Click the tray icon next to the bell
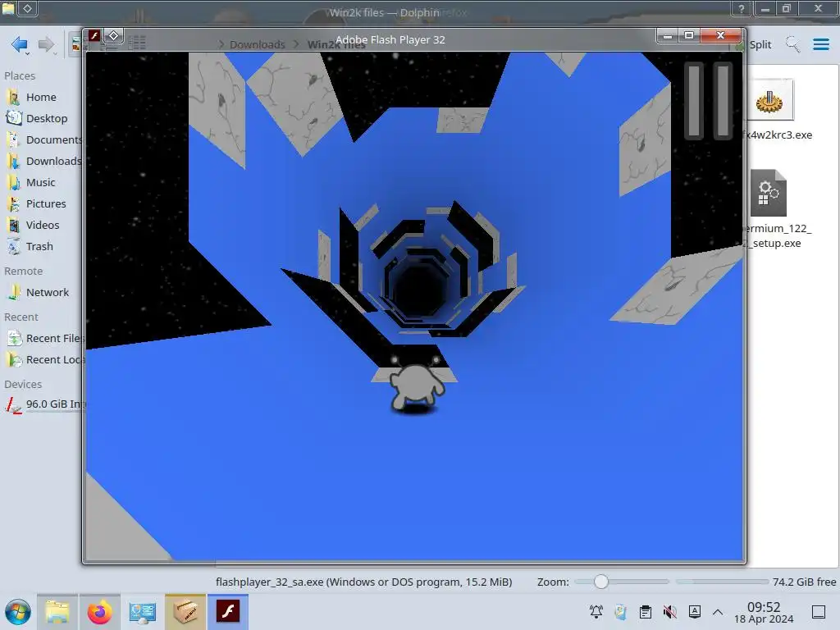This screenshot has width=840, height=630. click(x=621, y=611)
